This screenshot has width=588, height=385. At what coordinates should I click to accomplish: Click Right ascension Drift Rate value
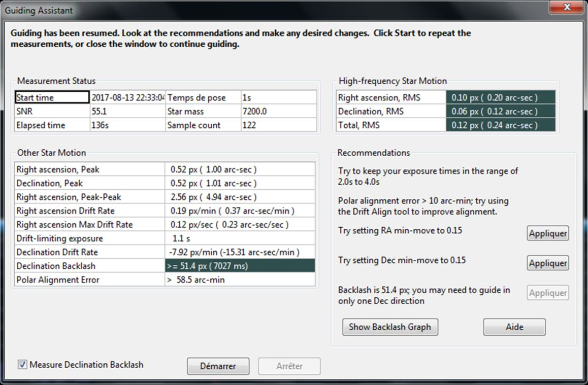(240, 211)
